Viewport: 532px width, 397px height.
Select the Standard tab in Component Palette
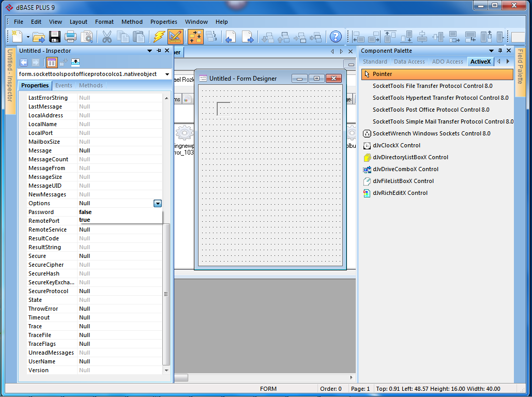coord(375,62)
